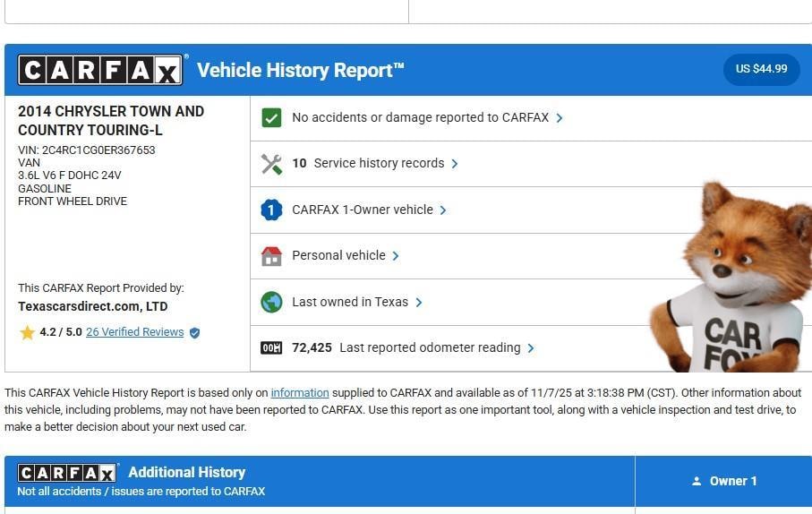Screen dimensions: 812x514
Task: Click the house personal vehicle icon
Action: tap(271, 256)
